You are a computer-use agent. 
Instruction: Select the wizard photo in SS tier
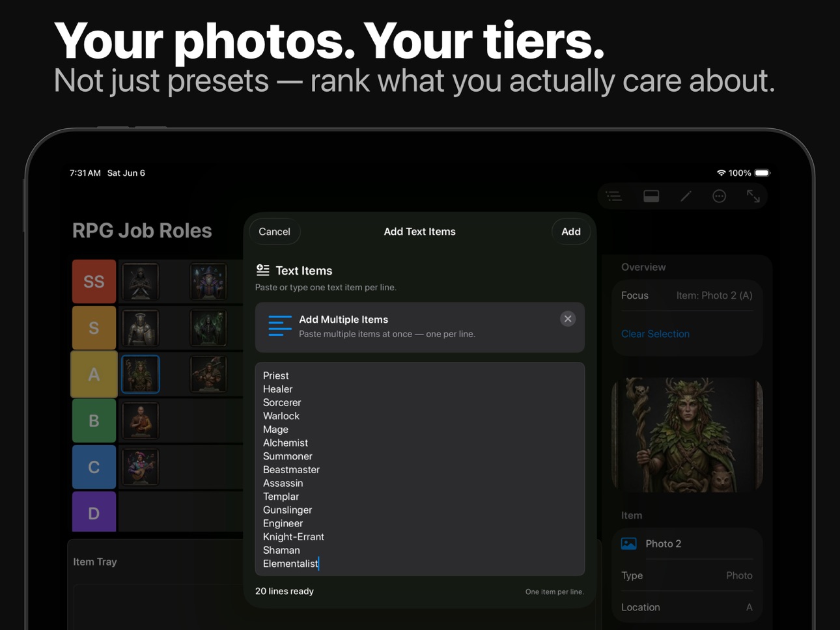(208, 281)
